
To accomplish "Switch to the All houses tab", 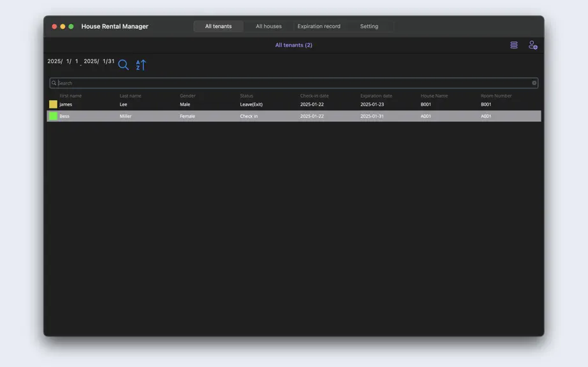I will point(268,26).
